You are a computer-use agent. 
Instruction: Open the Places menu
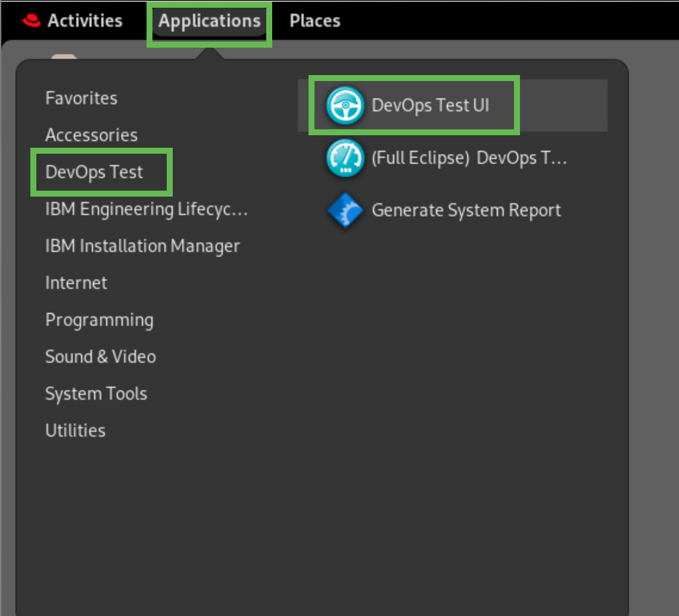(314, 21)
